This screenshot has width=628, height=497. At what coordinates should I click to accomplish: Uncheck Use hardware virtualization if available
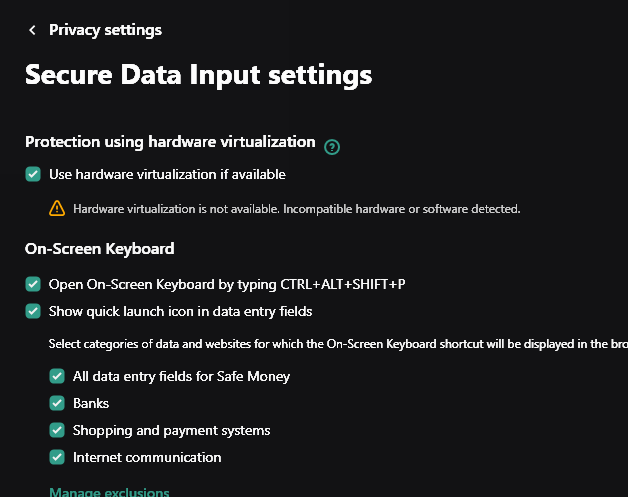pyautogui.click(x=33, y=174)
